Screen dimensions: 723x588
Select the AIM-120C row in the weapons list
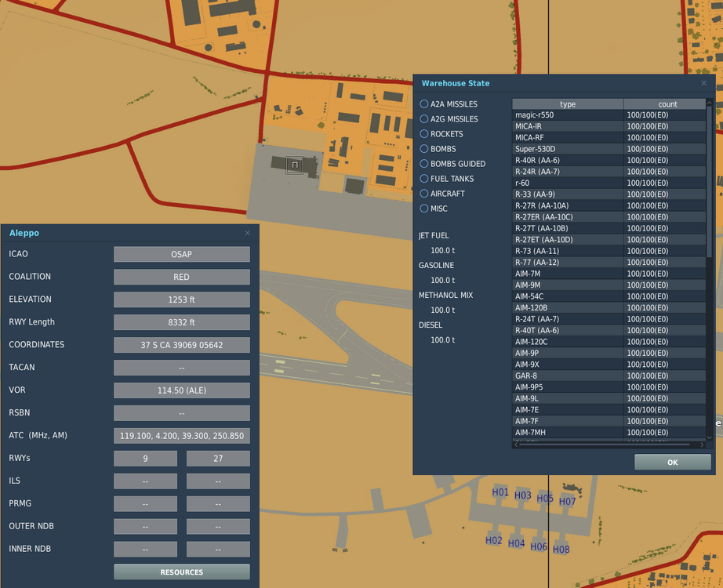531,342
